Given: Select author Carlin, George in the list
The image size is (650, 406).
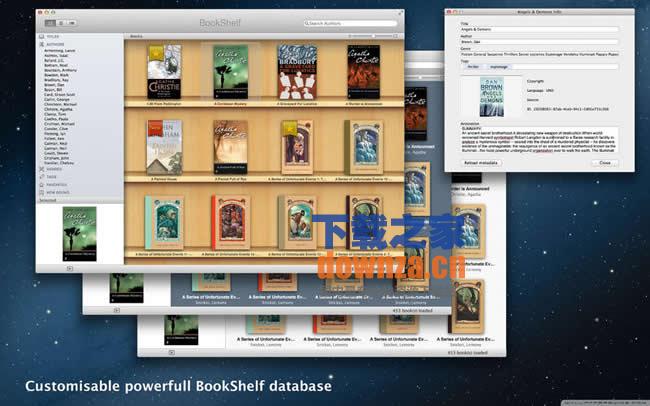Looking at the screenshot, I should click(x=57, y=100).
